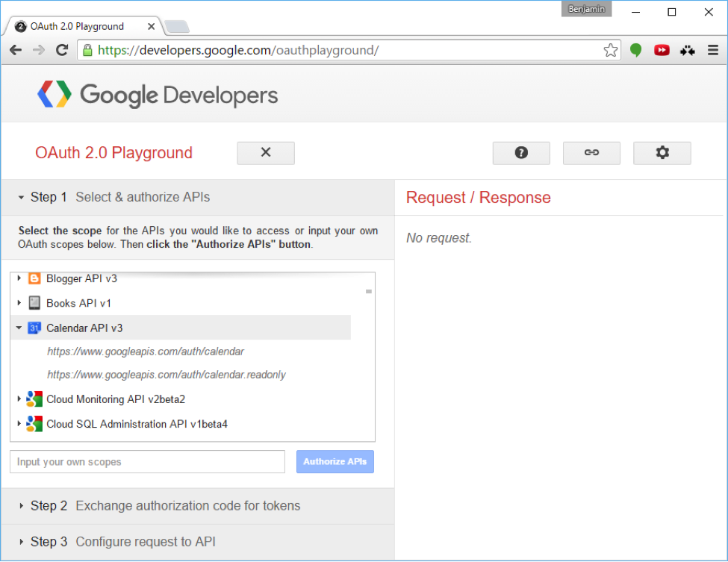Expand Cloud SQL Administration API arrow
This screenshot has width=728, height=562.
(x=19, y=423)
